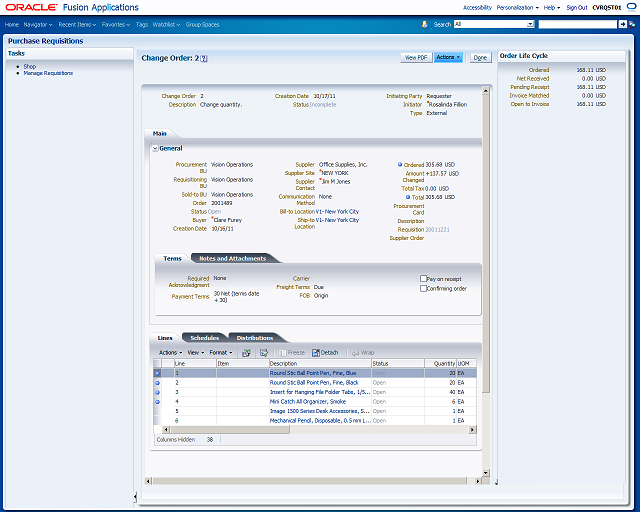640x512 pixels.
Task: Click the Accessibility link
Action: tap(477, 7)
